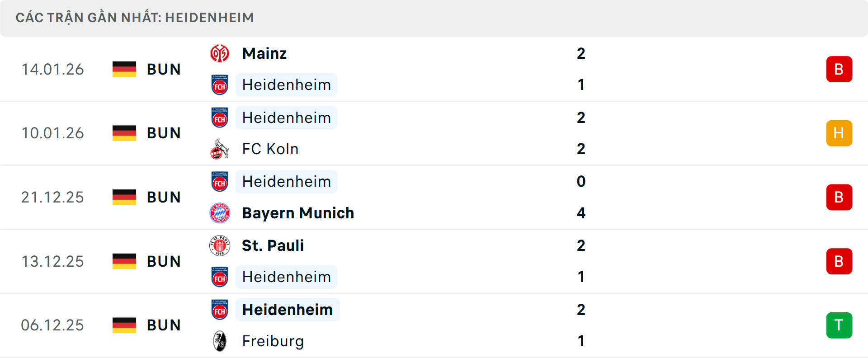Click the Bayern Munich team name
The height and width of the screenshot is (358, 868).
[x=298, y=213]
